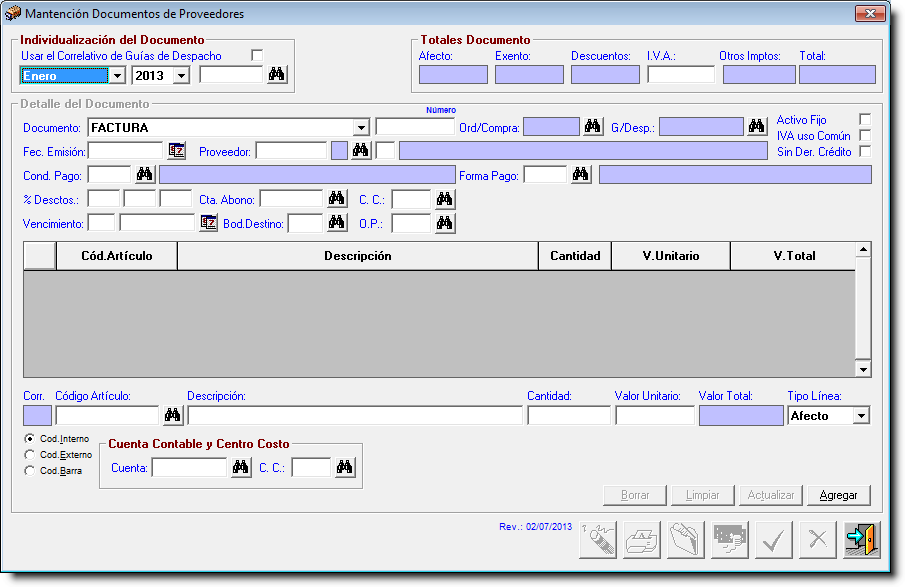
Task: Click the Cantidad line input field
Action: coord(569,415)
